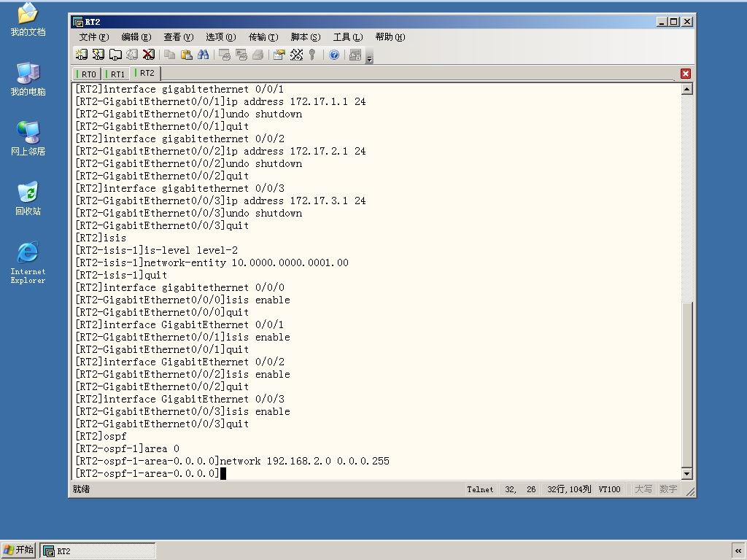Open the 编辑(E) menu

[x=136, y=37]
